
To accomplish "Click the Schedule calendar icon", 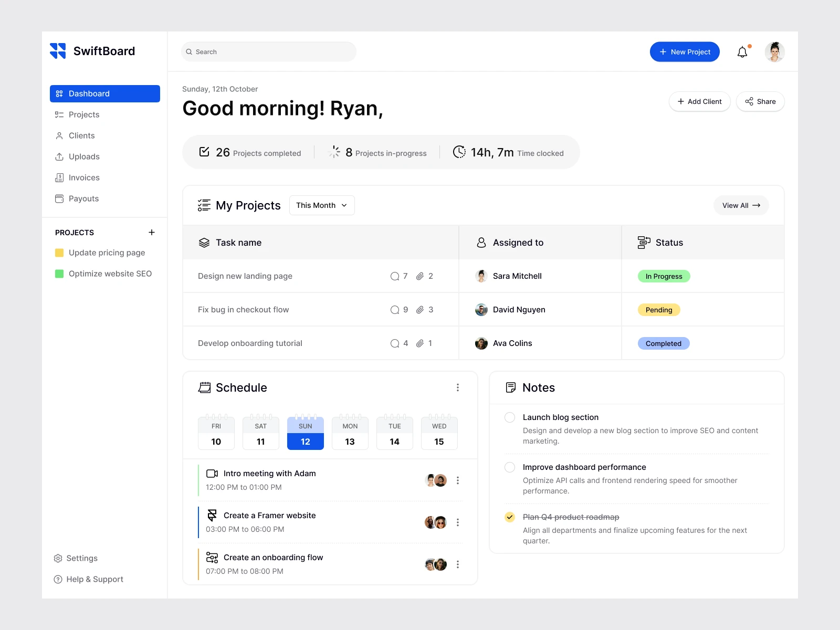I will [204, 387].
